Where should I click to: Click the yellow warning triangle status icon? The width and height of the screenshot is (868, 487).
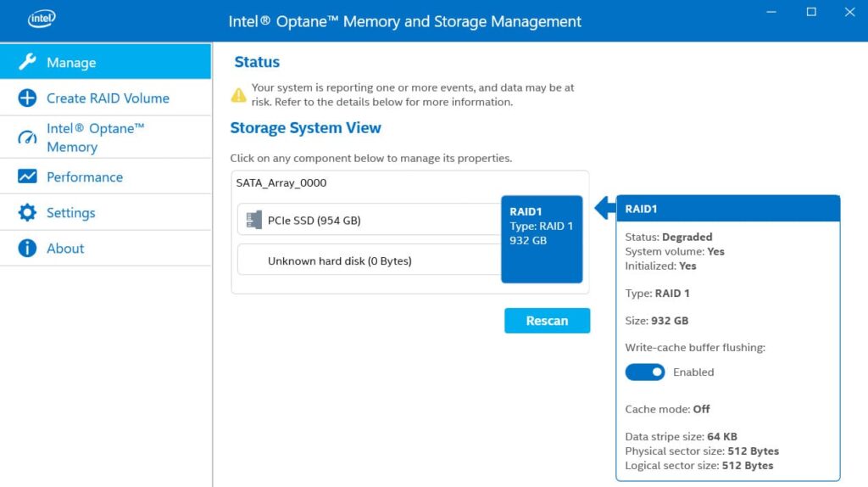(x=239, y=94)
